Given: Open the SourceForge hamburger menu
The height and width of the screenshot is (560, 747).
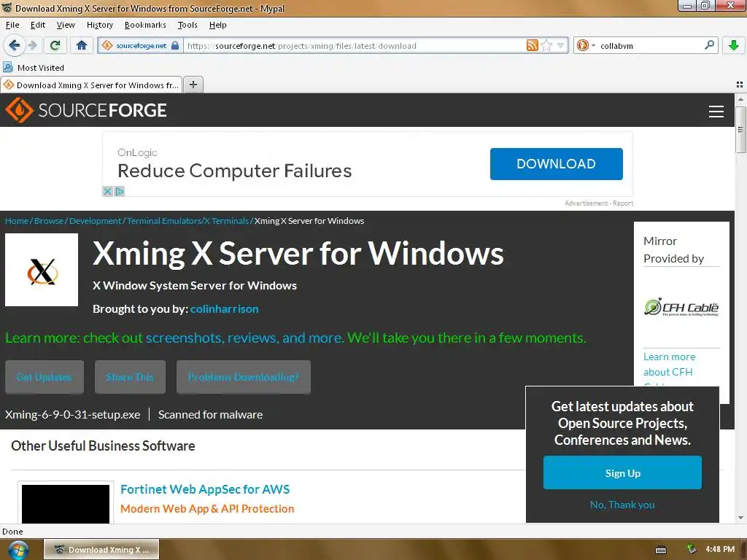Looking at the screenshot, I should [716, 112].
